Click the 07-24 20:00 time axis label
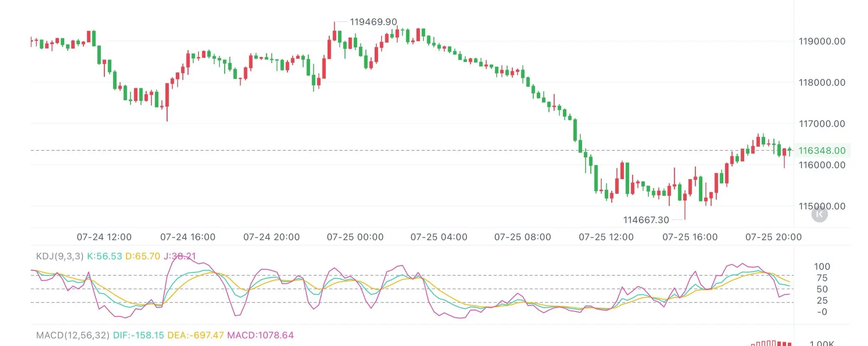 coord(272,237)
